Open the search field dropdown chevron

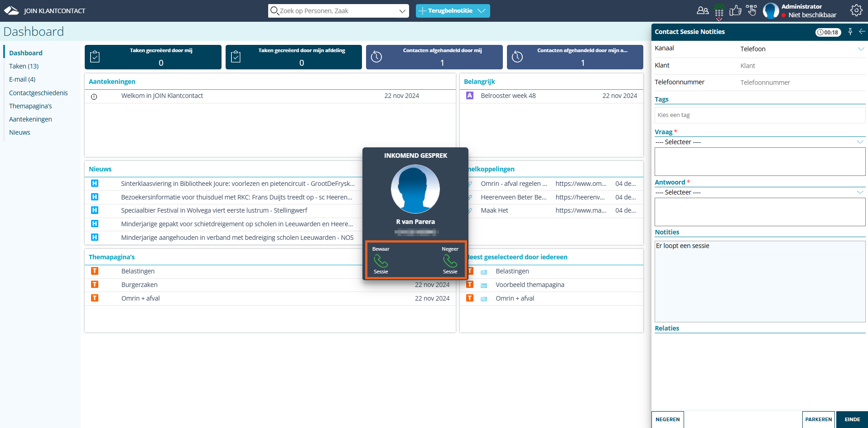pos(402,11)
